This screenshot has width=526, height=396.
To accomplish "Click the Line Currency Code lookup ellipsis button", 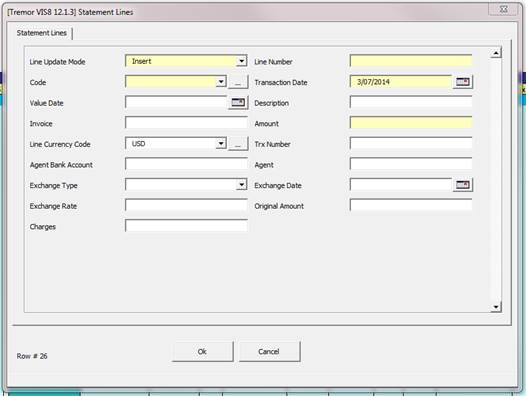I will click(x=238, y=144).
